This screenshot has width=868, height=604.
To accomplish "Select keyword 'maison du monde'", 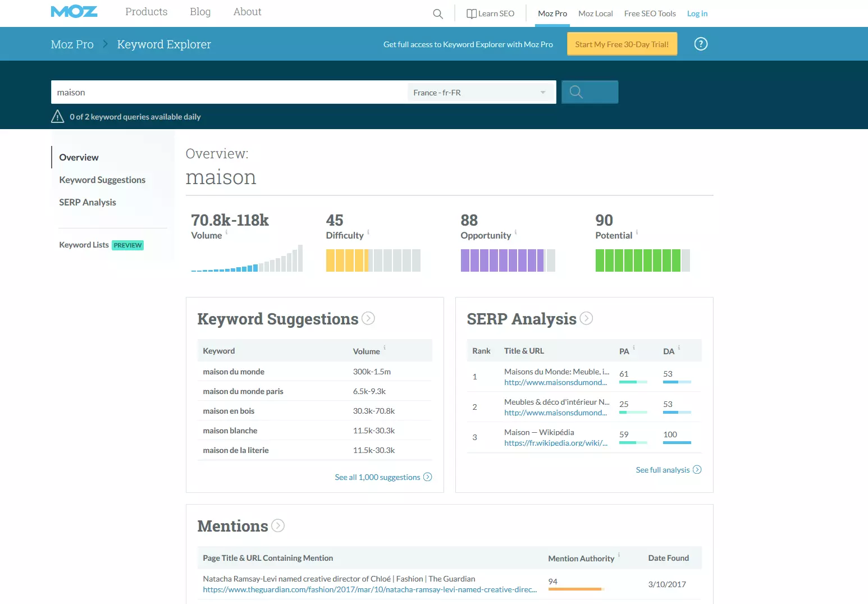I will pyautogui.click(x=234, y=372).
